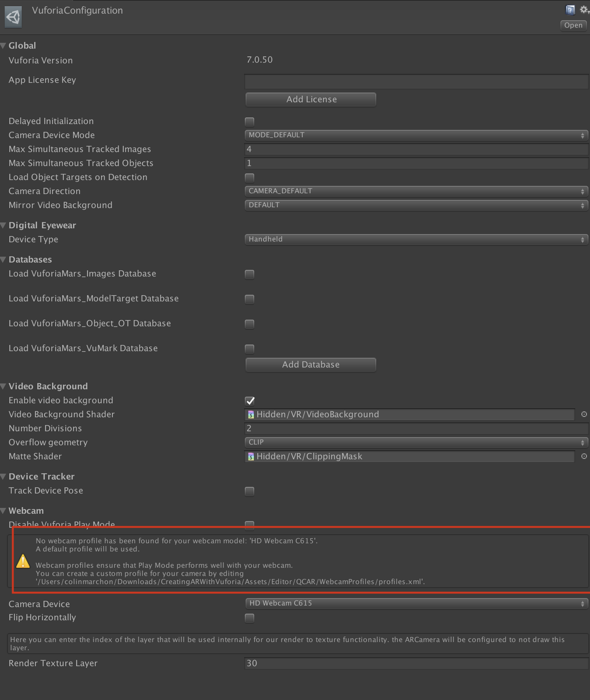Open Mirror Video Background dropdown
This screenshot has height=700, width=590.
coord(416,205)
